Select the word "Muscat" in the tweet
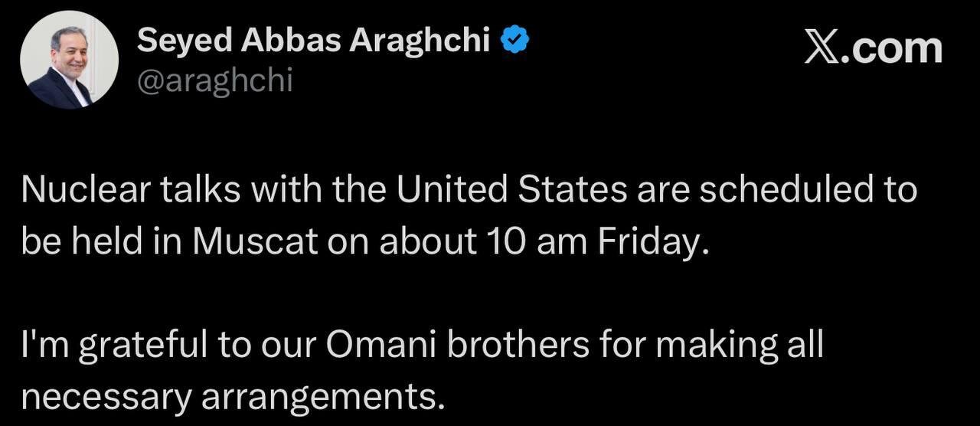Screen dimensions: 980x426 (x=255, y=242)
